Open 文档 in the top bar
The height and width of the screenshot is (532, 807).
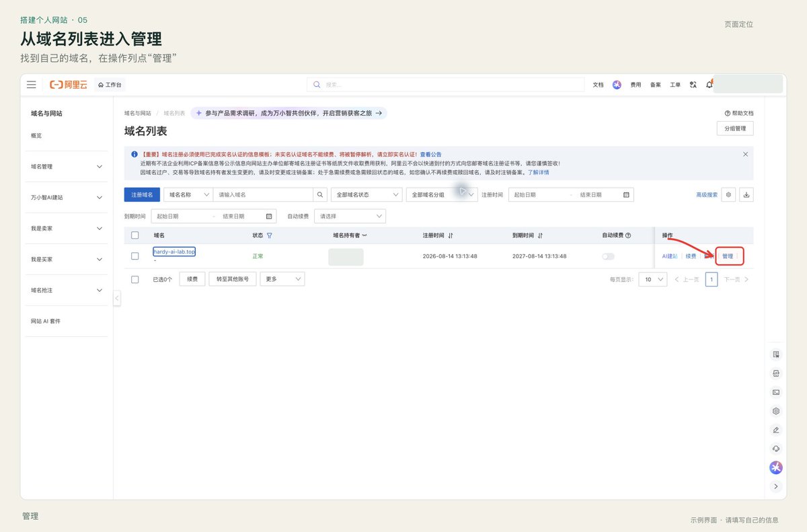[598, 85]
